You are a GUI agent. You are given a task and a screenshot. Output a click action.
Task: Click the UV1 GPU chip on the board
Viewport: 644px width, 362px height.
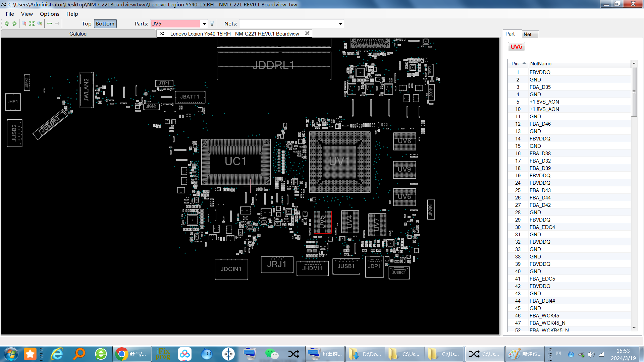[x=339, y=162]
